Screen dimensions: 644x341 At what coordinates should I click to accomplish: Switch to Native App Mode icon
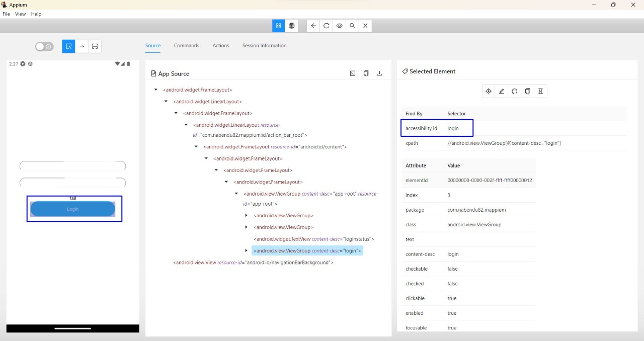(x=278, y=26)
